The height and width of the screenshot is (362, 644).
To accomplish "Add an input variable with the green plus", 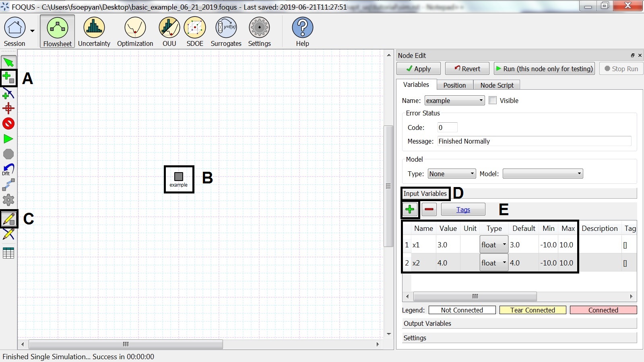I will click(410, 209).
